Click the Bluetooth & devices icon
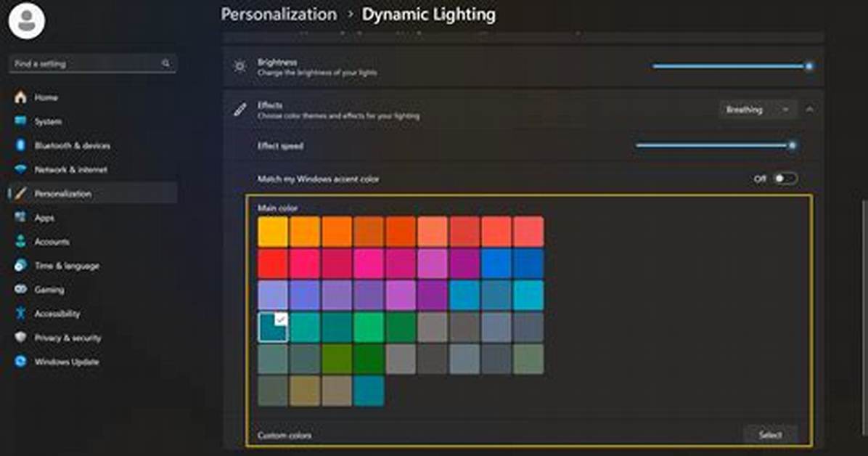This screenshot has width=868, height=456. click(x=20, y=145)
